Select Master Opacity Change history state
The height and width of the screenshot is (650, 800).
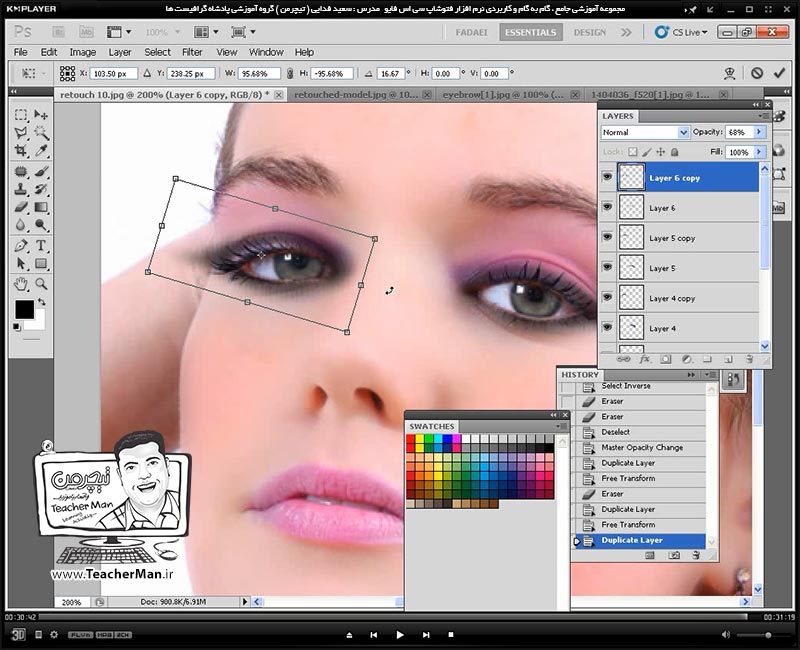tap(640, 447)
